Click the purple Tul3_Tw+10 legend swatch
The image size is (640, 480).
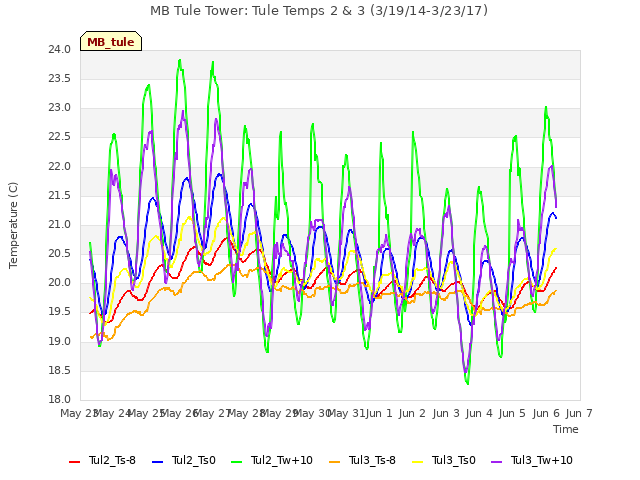coord(497,462)
